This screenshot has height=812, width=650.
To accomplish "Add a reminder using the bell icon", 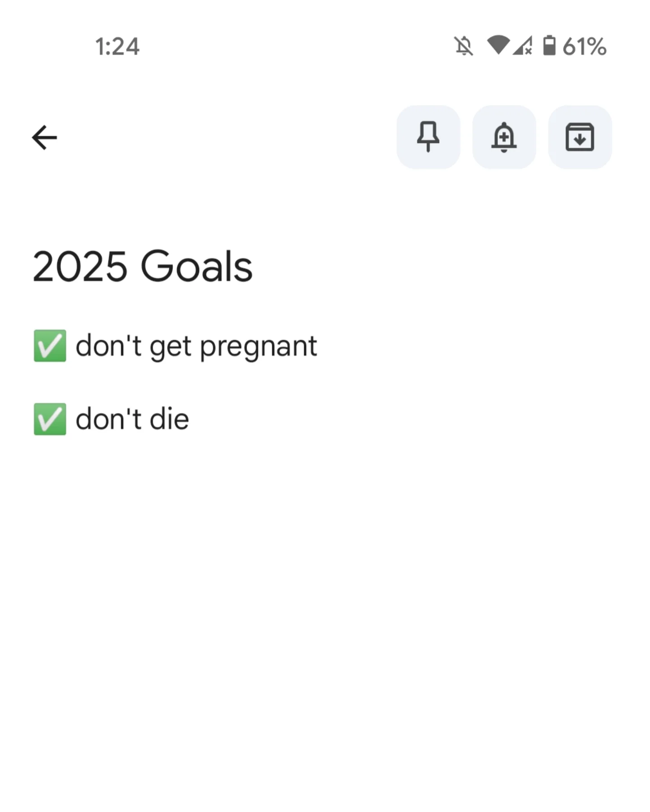I will coord(504,137).
